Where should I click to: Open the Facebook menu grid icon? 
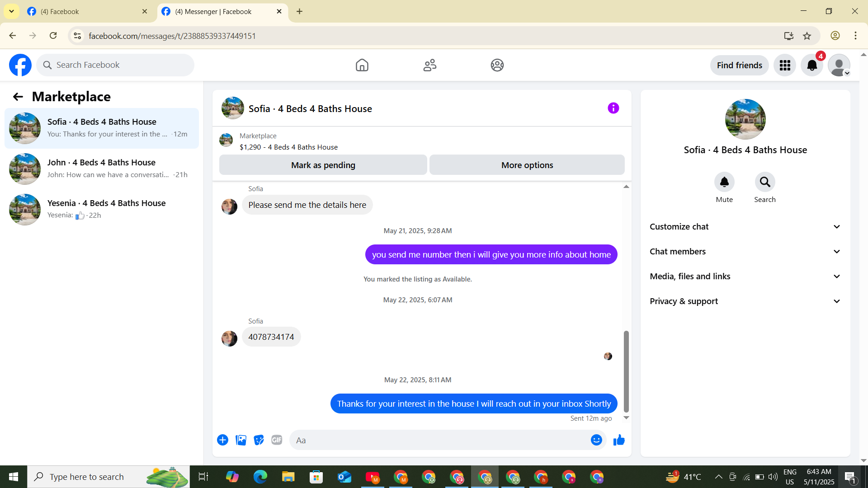point(785,66)
